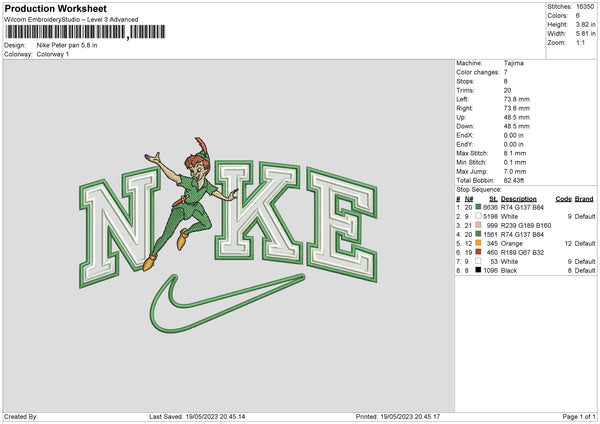
Task: Click the St. column header
Action: [x=493, y=199]
